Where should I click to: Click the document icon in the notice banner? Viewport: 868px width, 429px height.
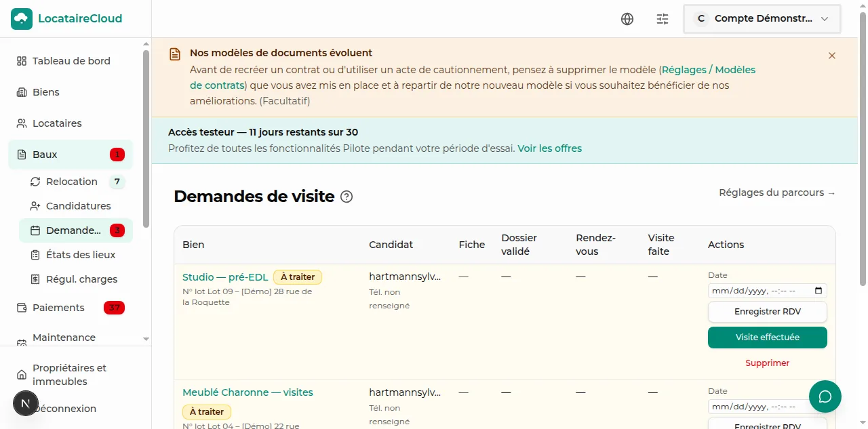tap(175, 54)
